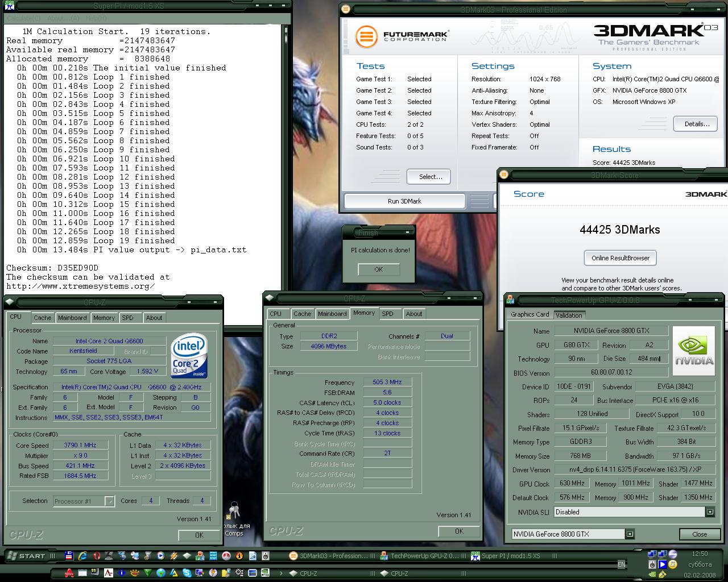Image resolution: width=728 pixels, height=582 pixels.
Task: Open the GPU selector dropdown in GPU-Z
Action: coord(630,534)
